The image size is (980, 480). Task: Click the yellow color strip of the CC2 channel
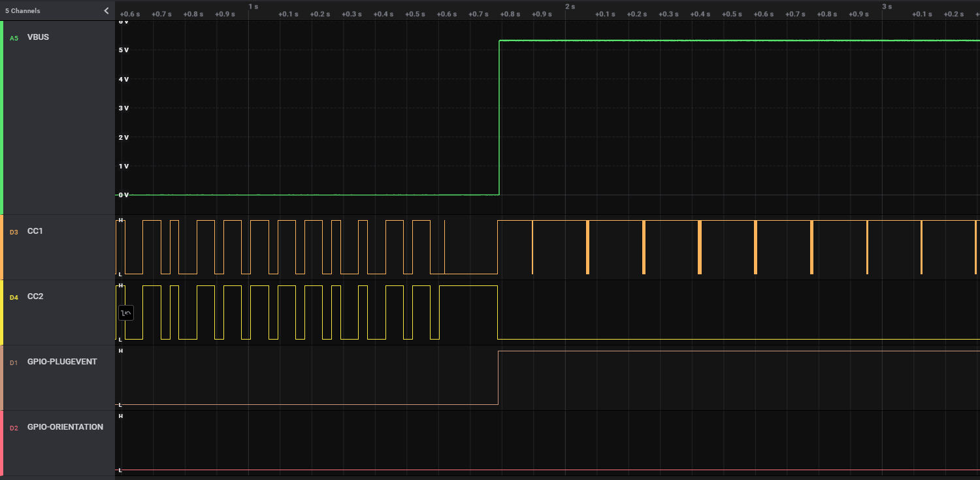point(2,312)
